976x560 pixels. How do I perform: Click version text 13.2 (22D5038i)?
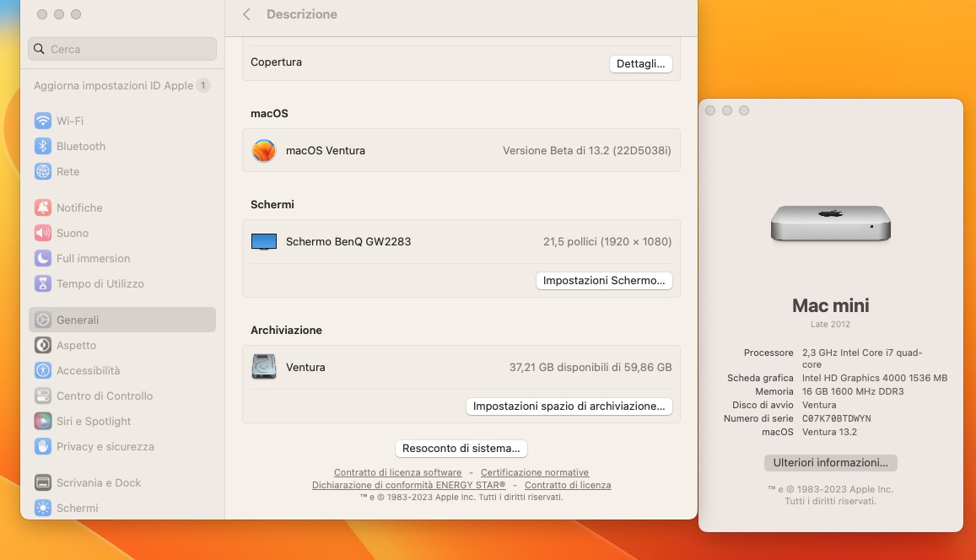tap(587, 151)
